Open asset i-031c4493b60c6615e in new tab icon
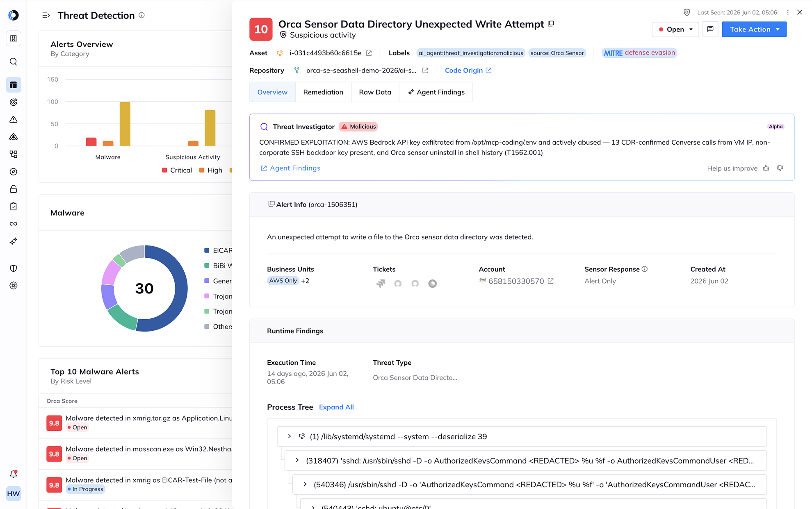The image size is (812, 509). point(369,53)
